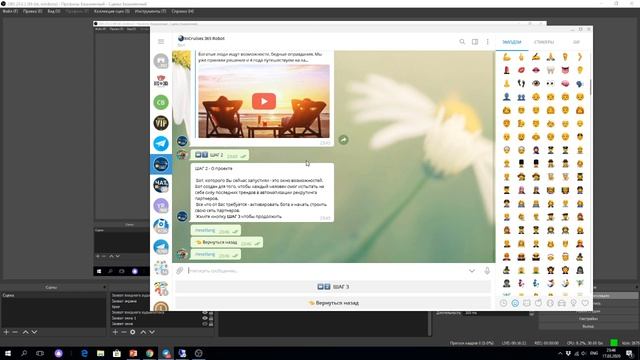Forward the video message via share arrow
The width and height of the screenshot is (640, 360).
point(344,140)
